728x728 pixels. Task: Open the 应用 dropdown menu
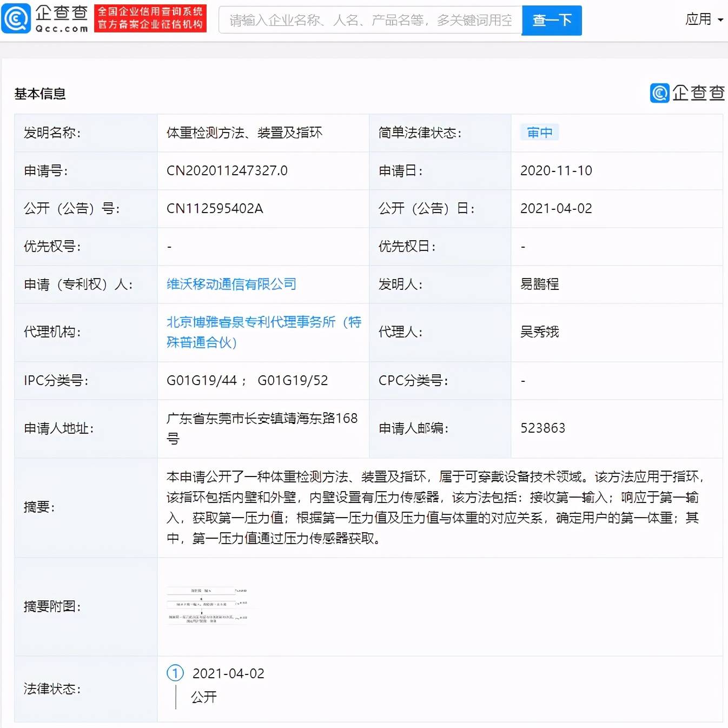[x=704, y=19]
